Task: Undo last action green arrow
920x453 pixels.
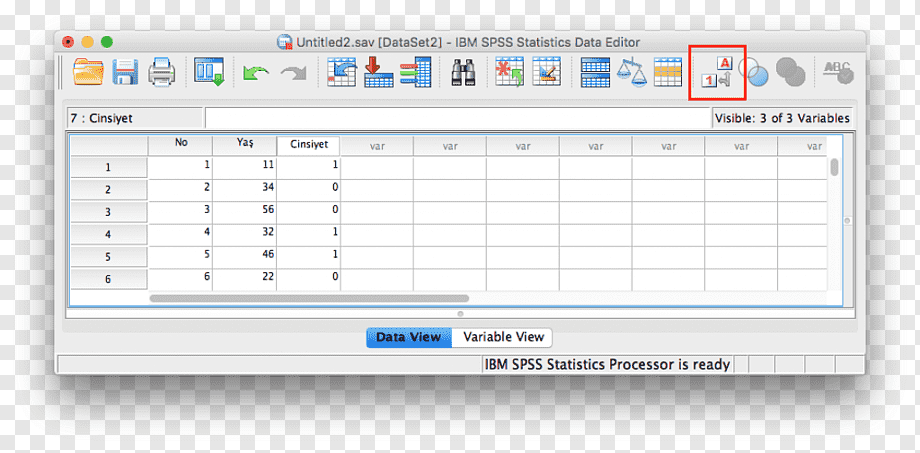Action: tap(256, 73)
